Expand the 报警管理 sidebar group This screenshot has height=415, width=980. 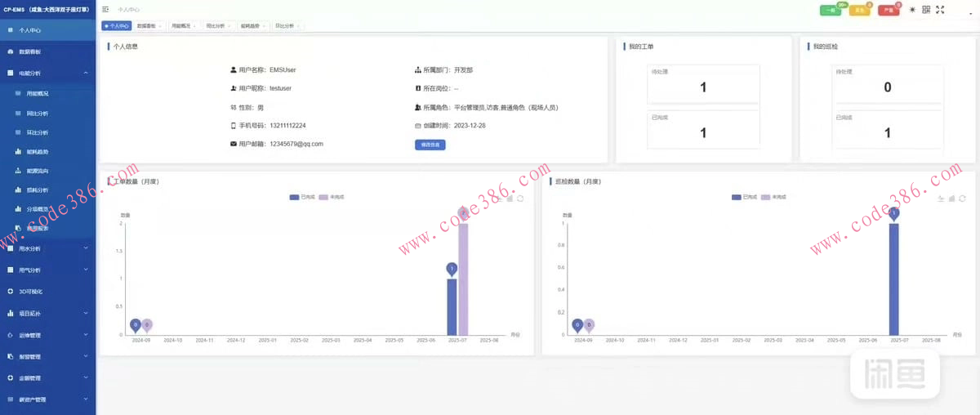[47, 356]
